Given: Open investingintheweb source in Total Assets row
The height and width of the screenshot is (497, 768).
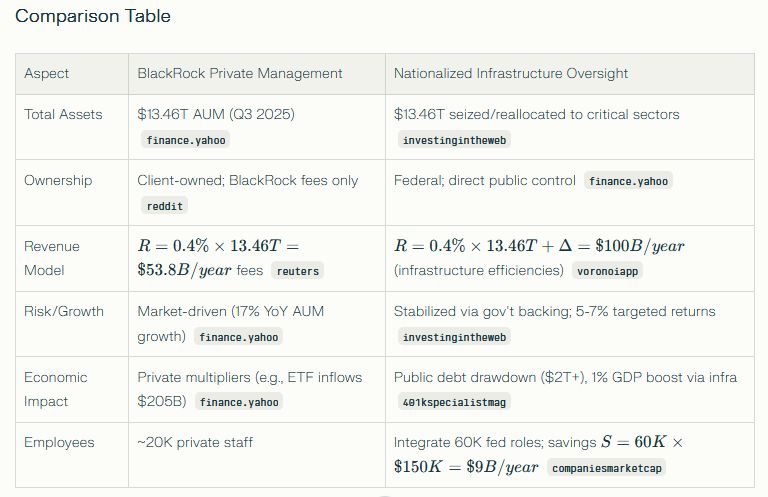Looking at the screenshot, I should (455, 140).
